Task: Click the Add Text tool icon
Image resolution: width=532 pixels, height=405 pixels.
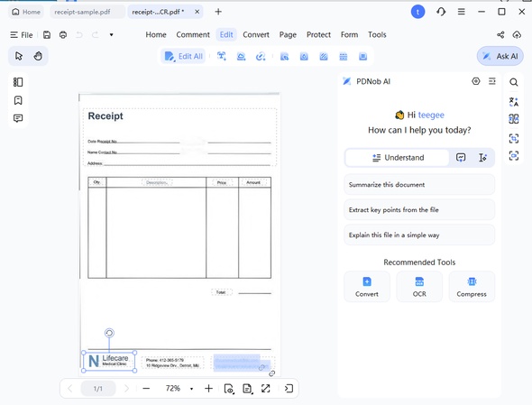Action: click(222, 56)
